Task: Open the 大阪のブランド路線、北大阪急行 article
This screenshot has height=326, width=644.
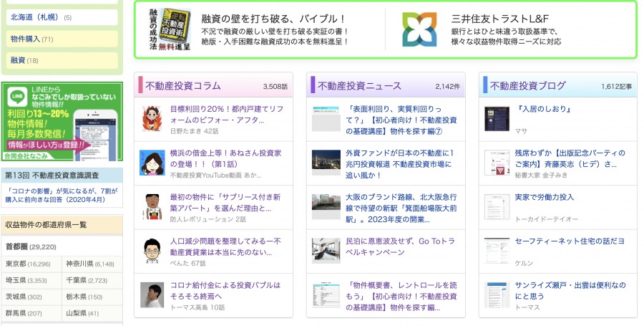Action: (401, 208)
